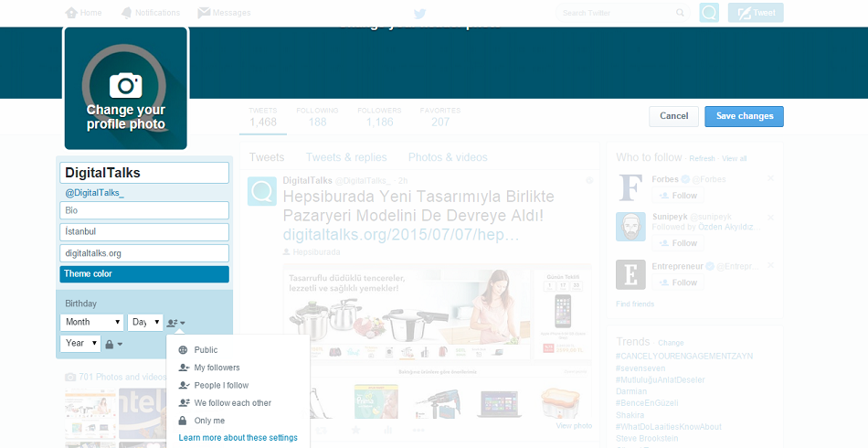Image resolution: width=868 pixels, height=448 pixels.
Task: Open the #BenceEnGüzeli trend
Action: tap(647, 403)
